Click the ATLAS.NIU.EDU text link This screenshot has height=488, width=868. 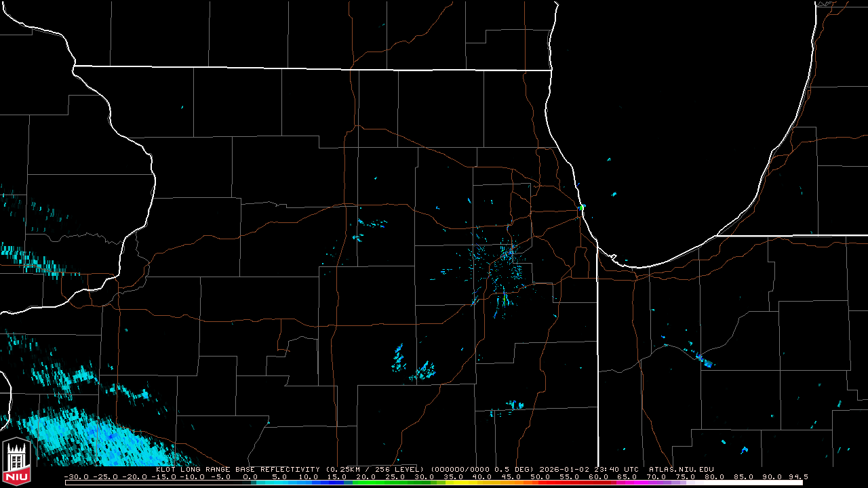[x=681, y=469]
